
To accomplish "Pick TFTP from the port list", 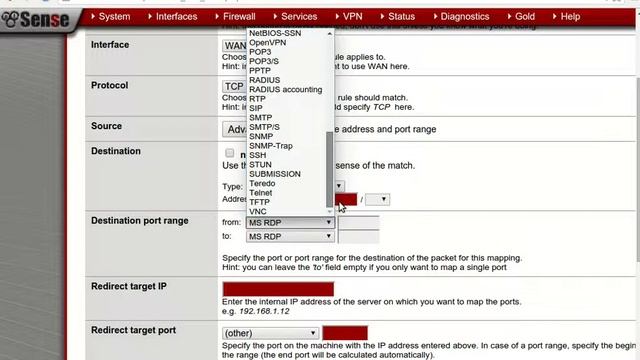I will (x=260, y=202).
